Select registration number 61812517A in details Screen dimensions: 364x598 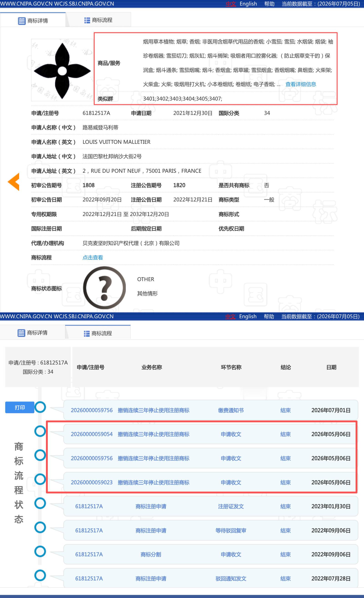pos(96,113)
